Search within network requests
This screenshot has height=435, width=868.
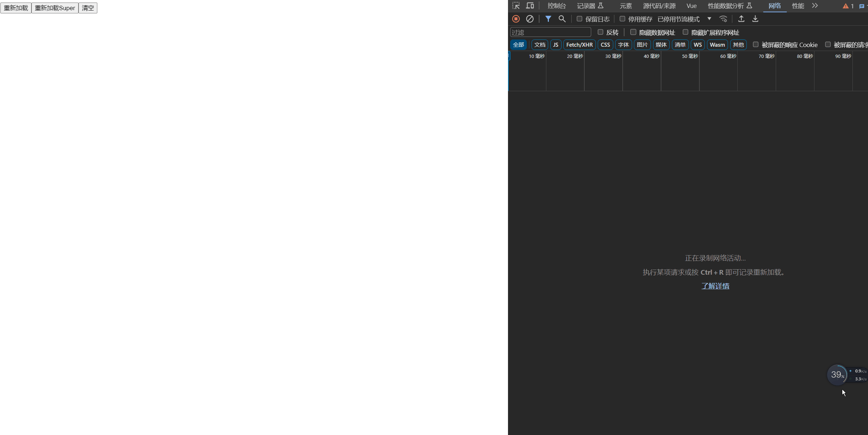click(562, 18)
